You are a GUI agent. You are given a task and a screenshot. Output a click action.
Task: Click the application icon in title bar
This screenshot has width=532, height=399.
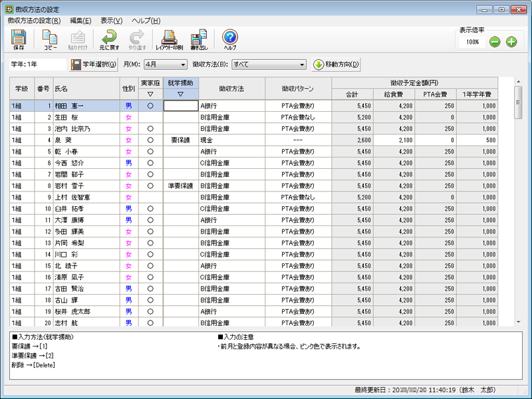[9, 9]
